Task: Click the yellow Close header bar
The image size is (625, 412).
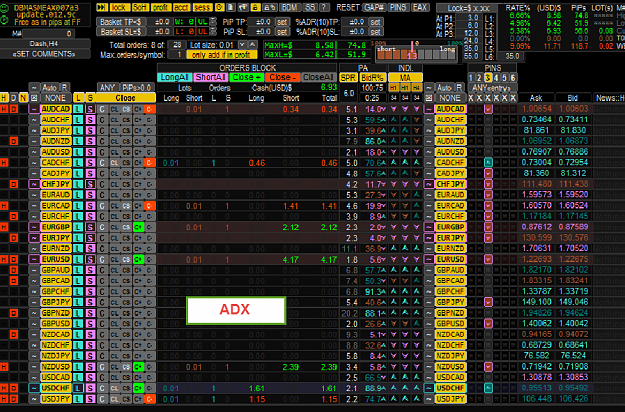Action: (126, 98)
